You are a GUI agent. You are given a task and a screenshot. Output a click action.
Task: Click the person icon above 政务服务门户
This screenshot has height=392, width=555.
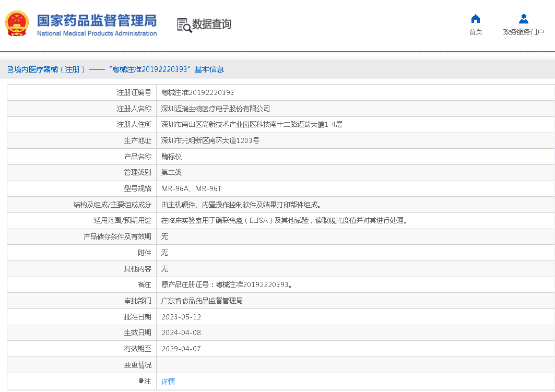[x=523, y=18]
